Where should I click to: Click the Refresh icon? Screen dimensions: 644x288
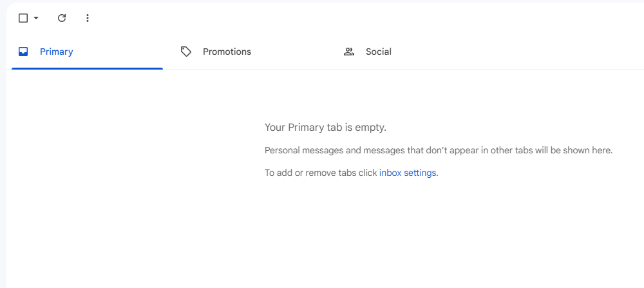point(62,18)
